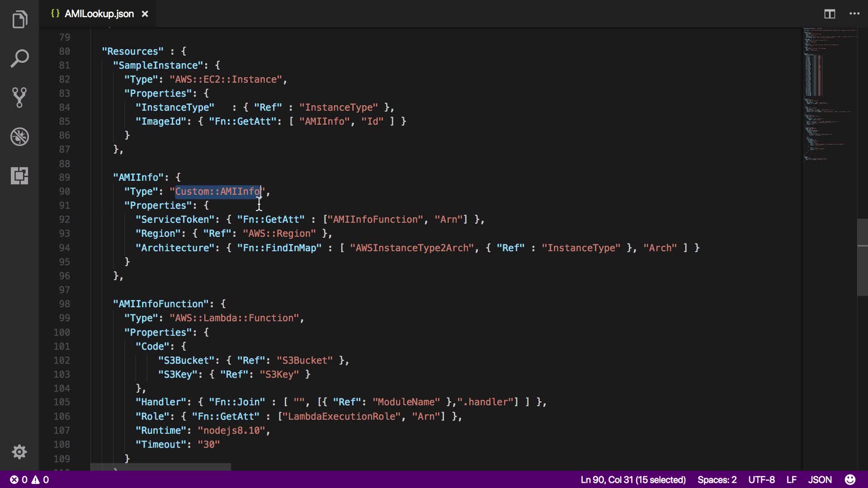Open the Search panel icon

coord(19,58)
